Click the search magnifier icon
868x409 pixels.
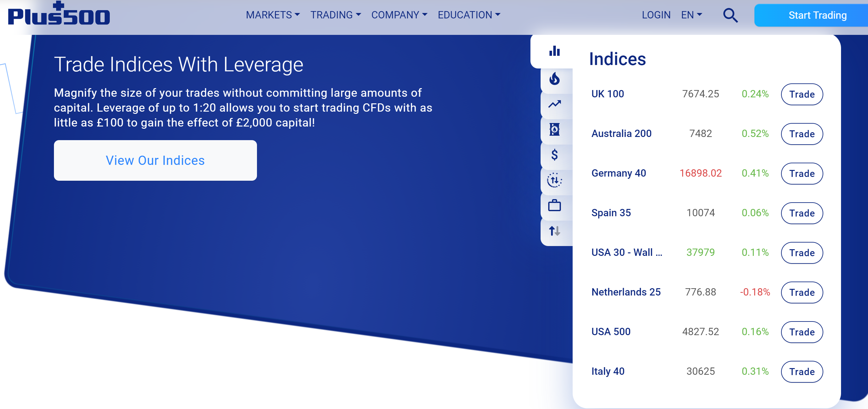point(730,15)
